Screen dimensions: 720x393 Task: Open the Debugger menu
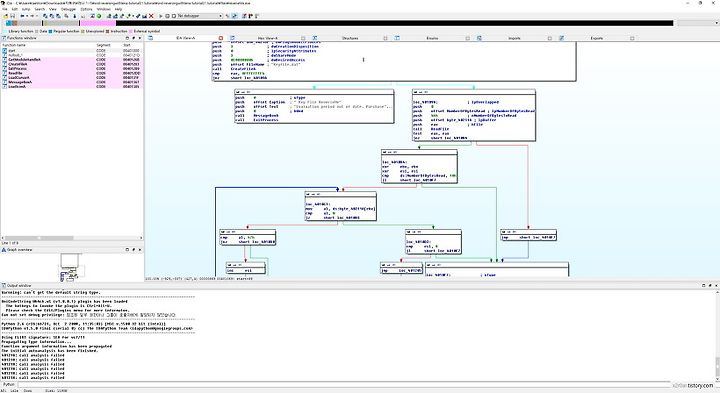pos(68,9)
